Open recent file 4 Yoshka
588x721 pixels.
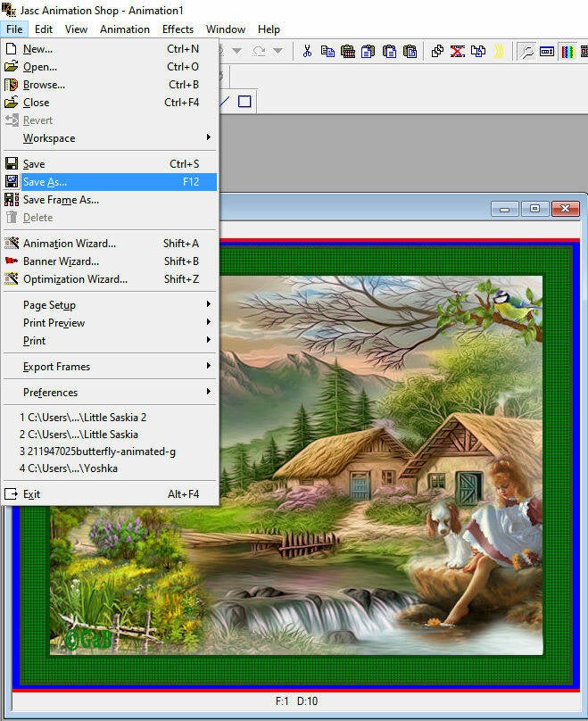pyautogui.click(x=110, y=468)
